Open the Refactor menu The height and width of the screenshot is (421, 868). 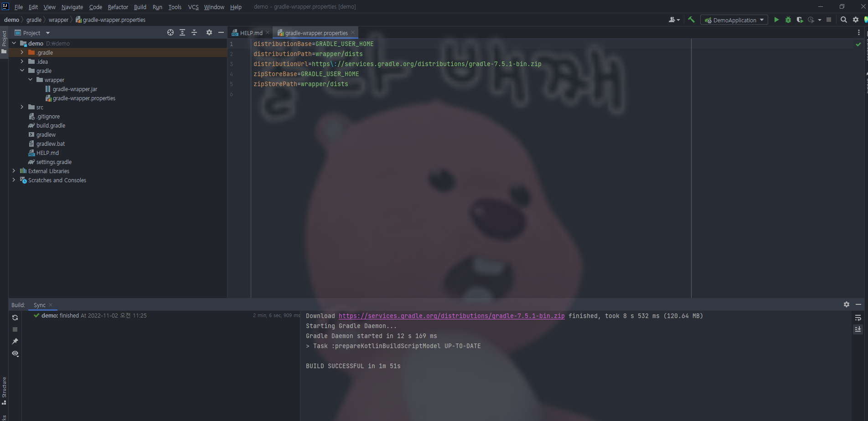(x=118, y=7)
